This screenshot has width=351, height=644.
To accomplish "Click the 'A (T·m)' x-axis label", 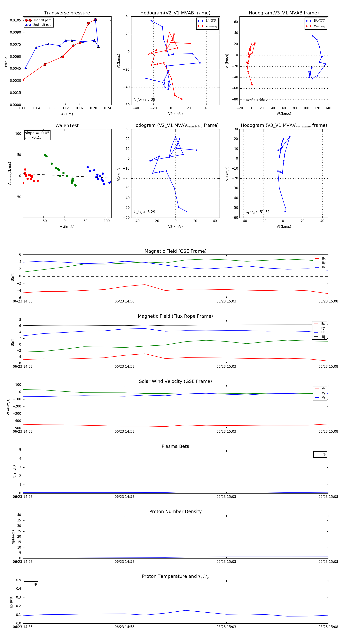I will click(x=67, y=114).
